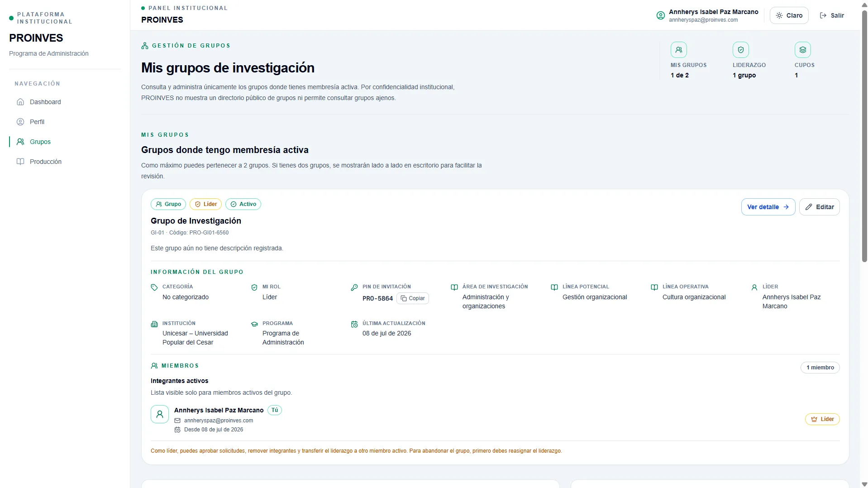Click the sun icon in Claro button
This screenshot has height=488, width=868.
click(x=779, y=15)
